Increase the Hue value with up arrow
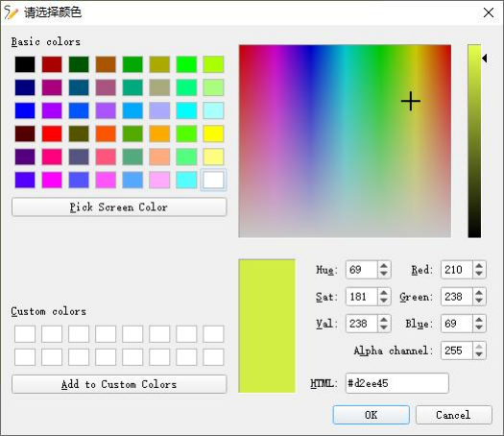The width and height of the screenshot is (504, 436). 383,266
